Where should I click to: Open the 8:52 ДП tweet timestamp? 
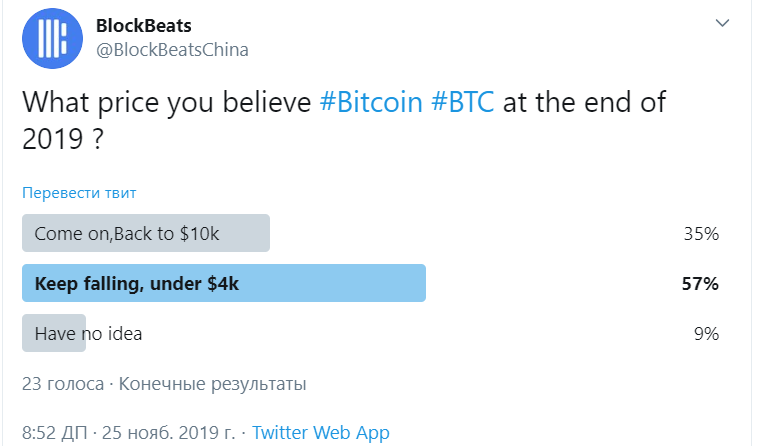55,433
